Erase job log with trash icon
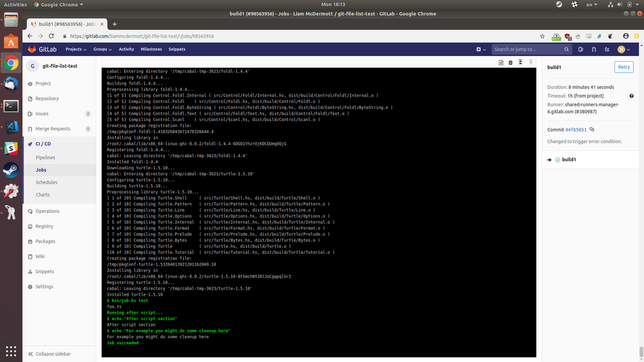Screen dimensions: 644x362 (511, 62)
